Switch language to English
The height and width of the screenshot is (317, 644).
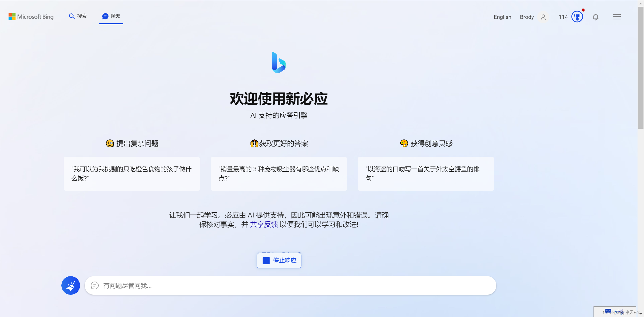pos(502,17)
